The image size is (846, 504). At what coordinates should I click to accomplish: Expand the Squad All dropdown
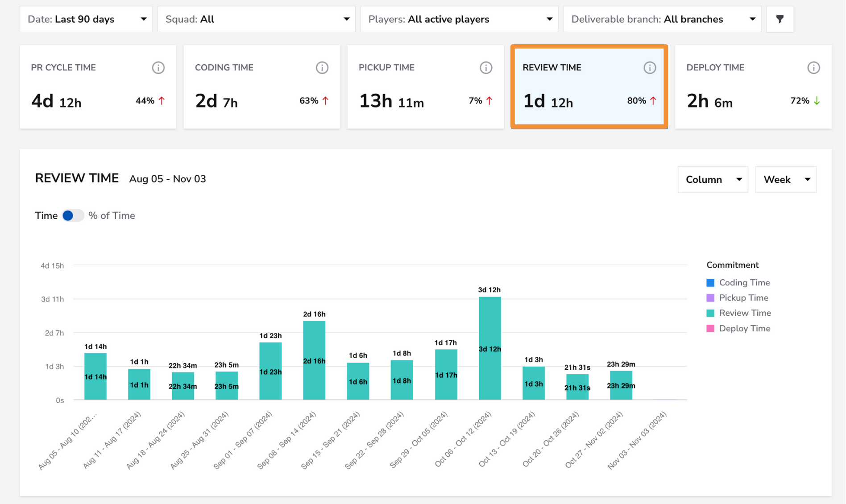click(256, 19)
